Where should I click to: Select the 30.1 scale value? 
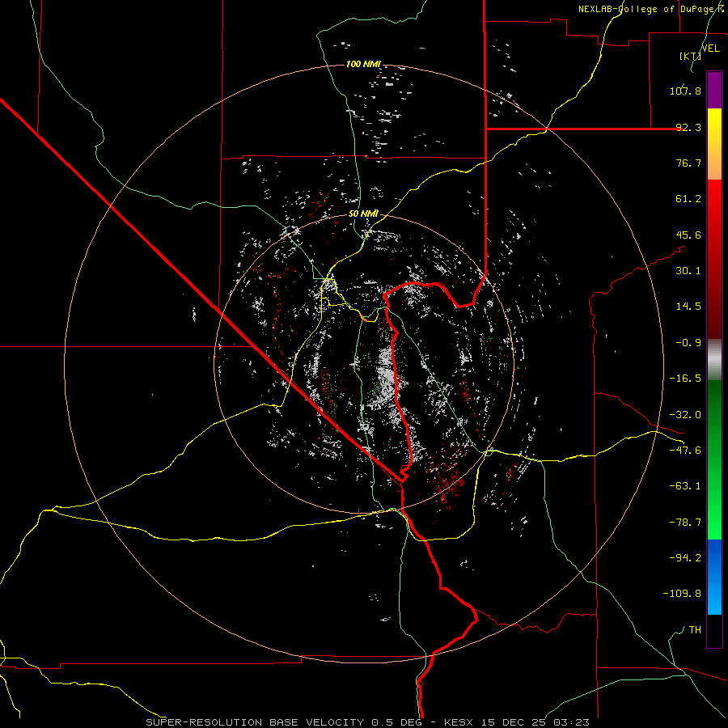tap(688, 271)
